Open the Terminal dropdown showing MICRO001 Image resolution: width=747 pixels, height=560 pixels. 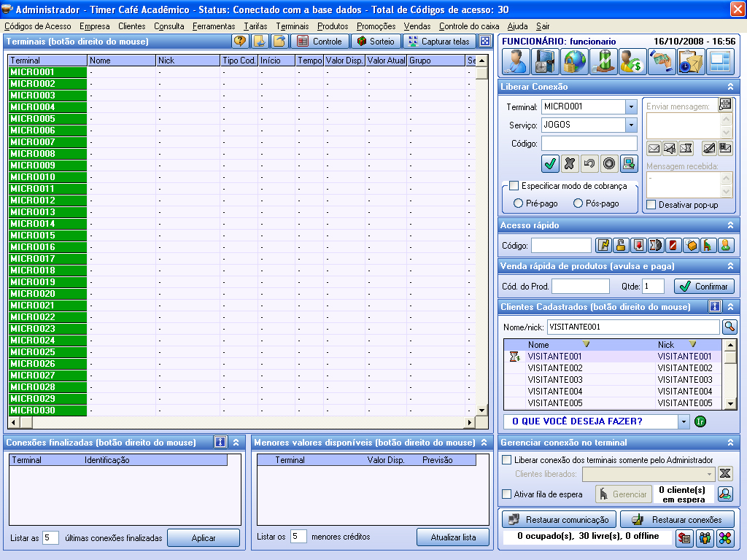pos(630,106)
